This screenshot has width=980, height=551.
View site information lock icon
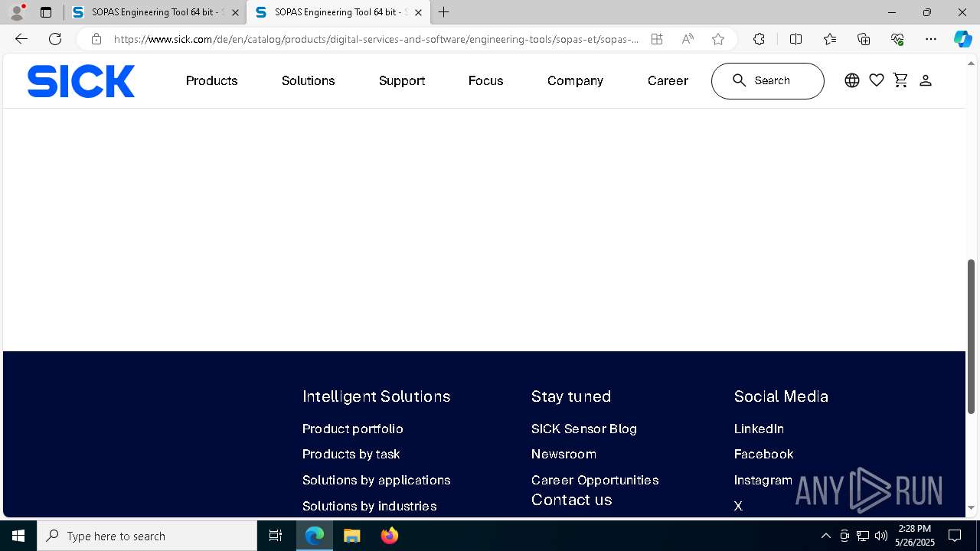pyautogui.click(x=96, y=39)
